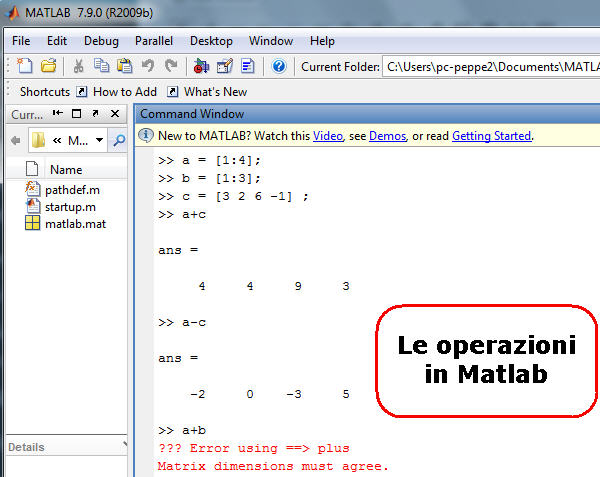Screen dimensions: 600x477
Task: Open the GUIDE icon in the toolbar
Action: click(225, 66)
